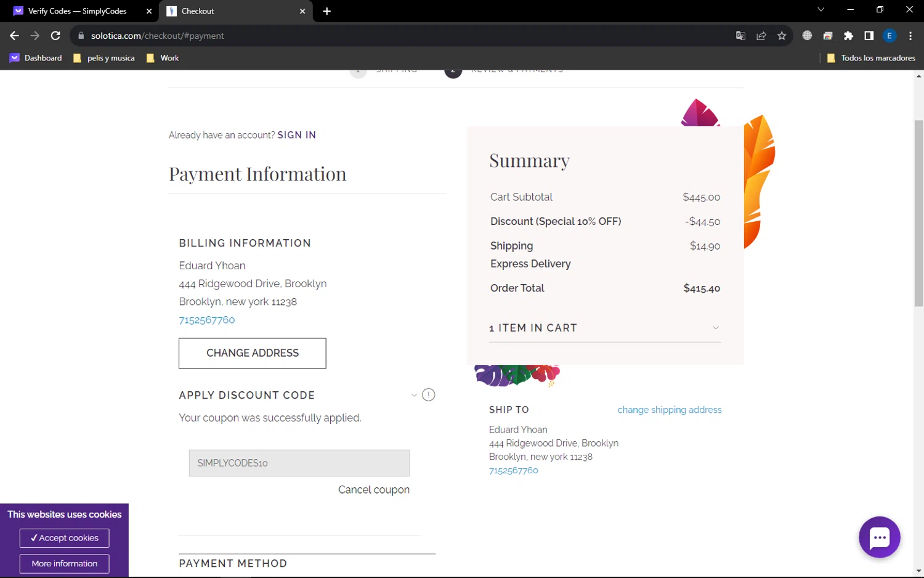Open the Extensions puzzle icon
This screenshot has width=924, height=578.
[x=848, y=36]
